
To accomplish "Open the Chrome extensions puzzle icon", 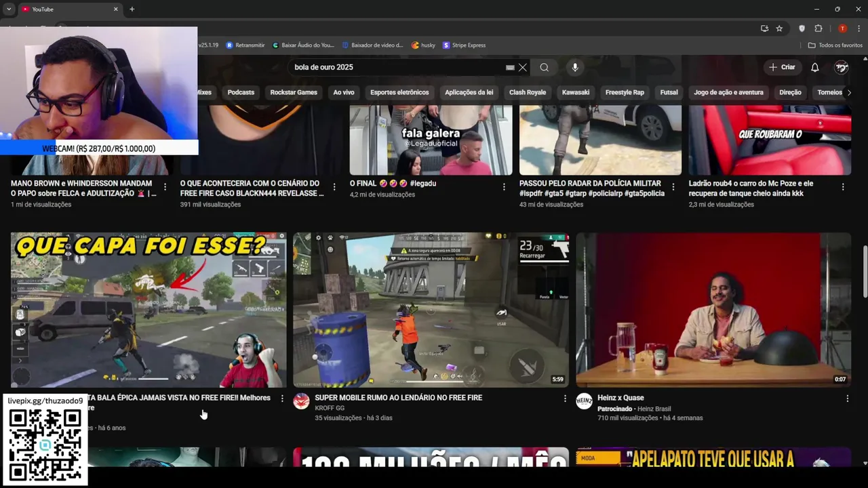I will pyautogui.click(x=818, y=28).
